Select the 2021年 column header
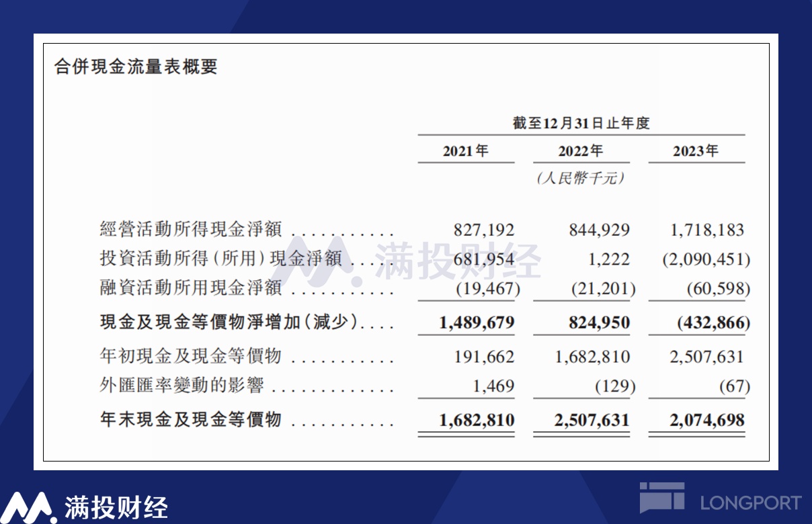Screen dimensions: 812x524 pos(465,151)
